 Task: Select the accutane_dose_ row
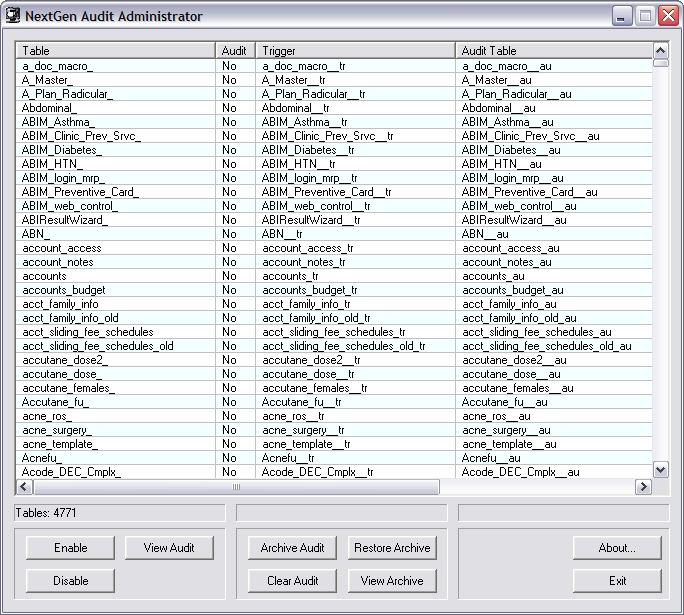[x=334, y=374]
